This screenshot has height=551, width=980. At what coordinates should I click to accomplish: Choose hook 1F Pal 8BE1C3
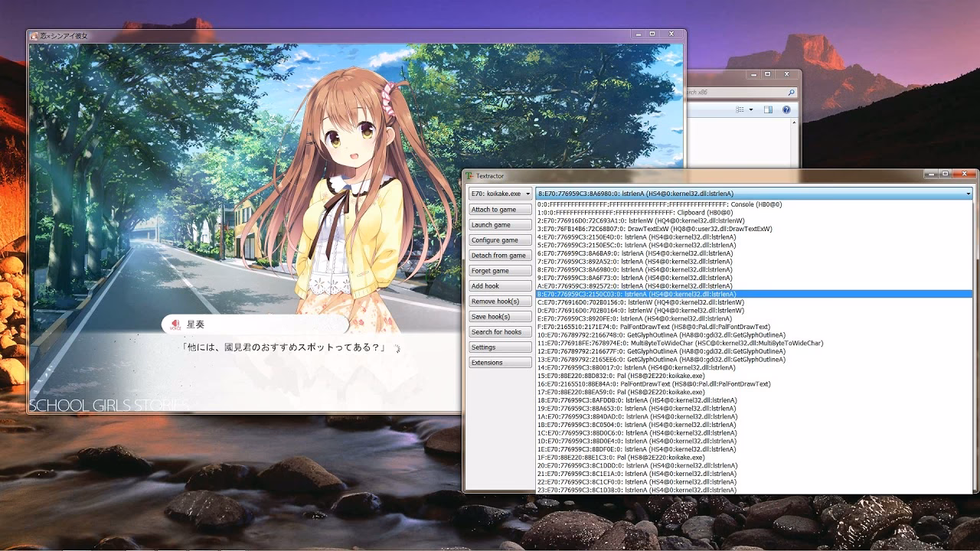(x=754, y=458)
